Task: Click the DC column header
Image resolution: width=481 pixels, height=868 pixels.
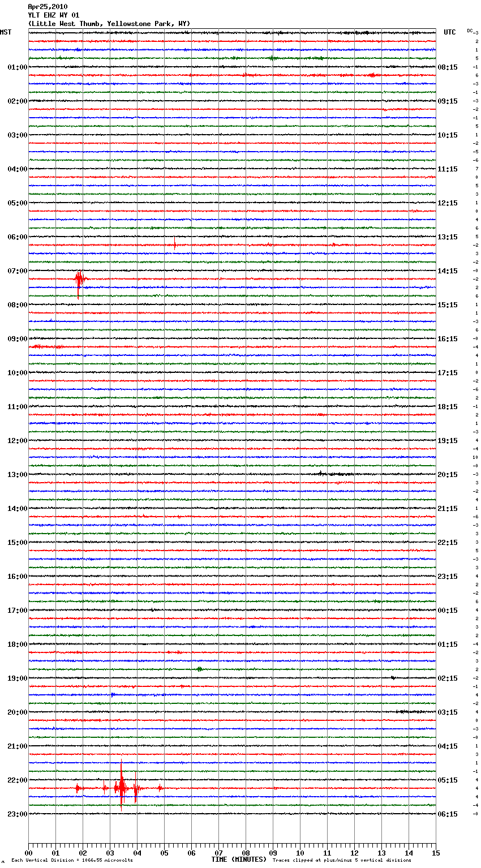Action: click(x=470, y=31)
